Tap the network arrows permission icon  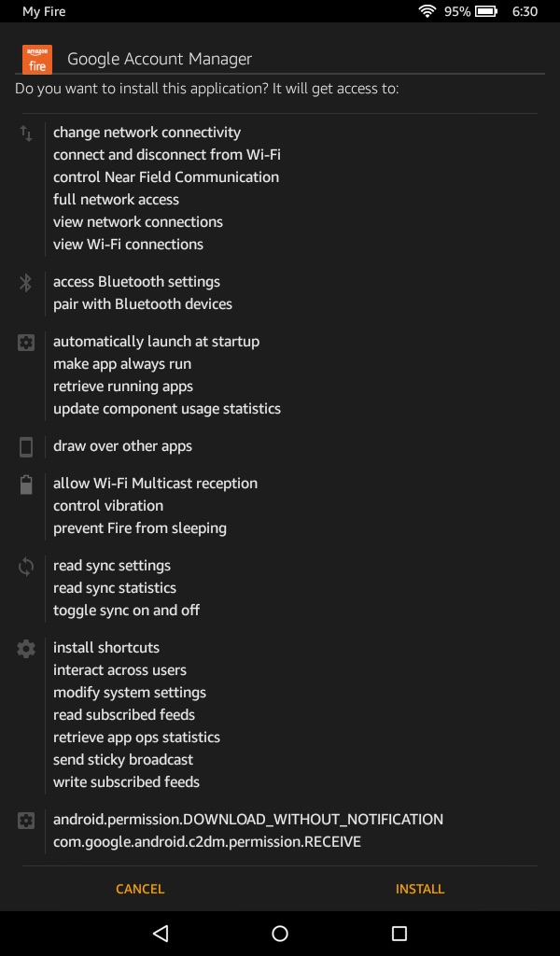pyautogui.click(x=25, y=133)
